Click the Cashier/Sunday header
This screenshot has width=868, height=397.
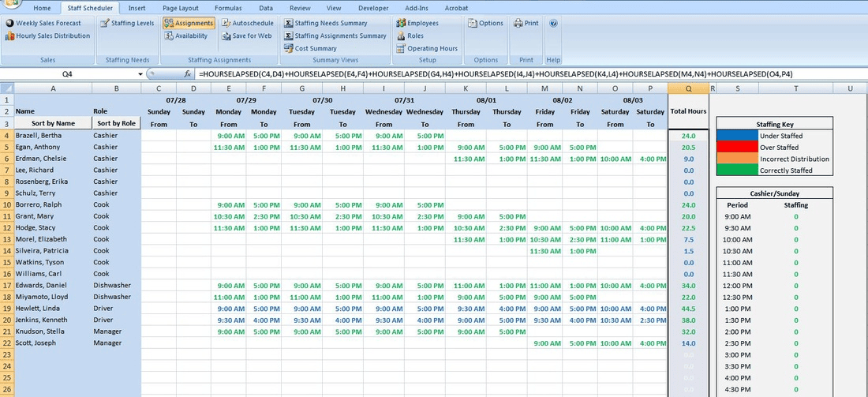coord(774,193)
